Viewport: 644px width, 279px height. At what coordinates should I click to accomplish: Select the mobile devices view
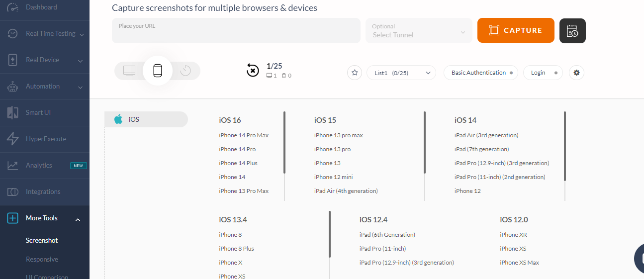click(x=158, y=71)
